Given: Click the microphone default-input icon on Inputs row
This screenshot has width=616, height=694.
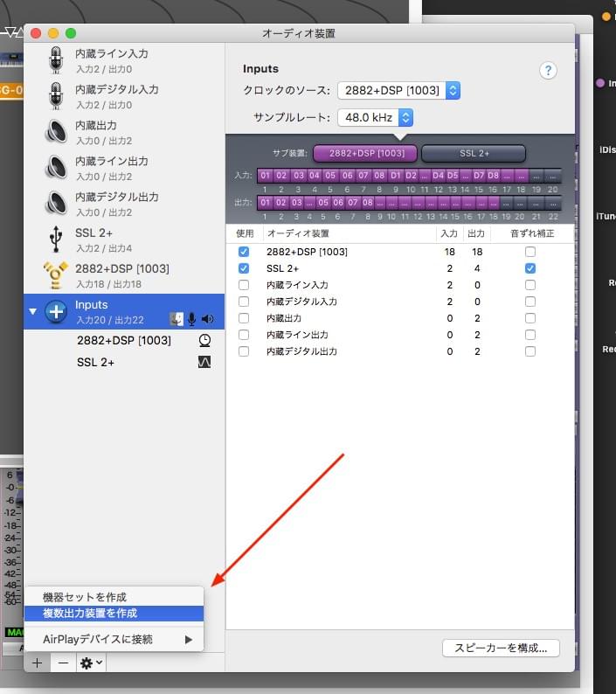Looking at the screenshot, I should coord(191,319).
